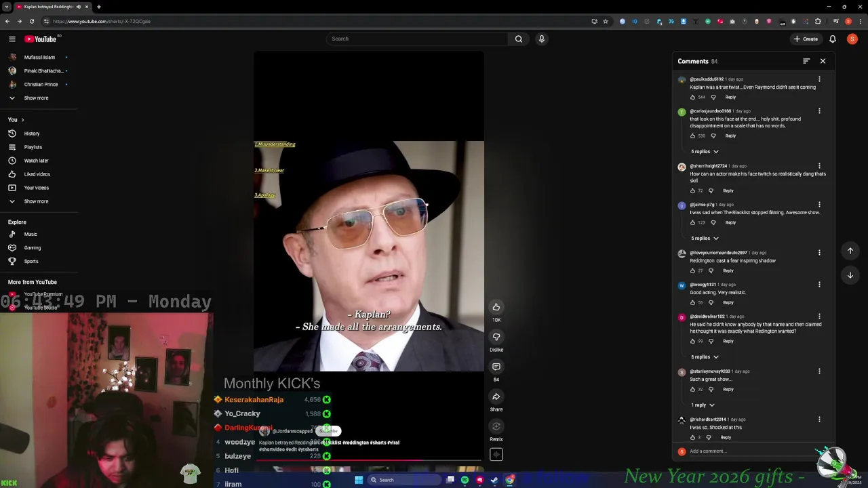Open the notifications bell
This screenshot has width=868, height=488.
tap(833, 39)
